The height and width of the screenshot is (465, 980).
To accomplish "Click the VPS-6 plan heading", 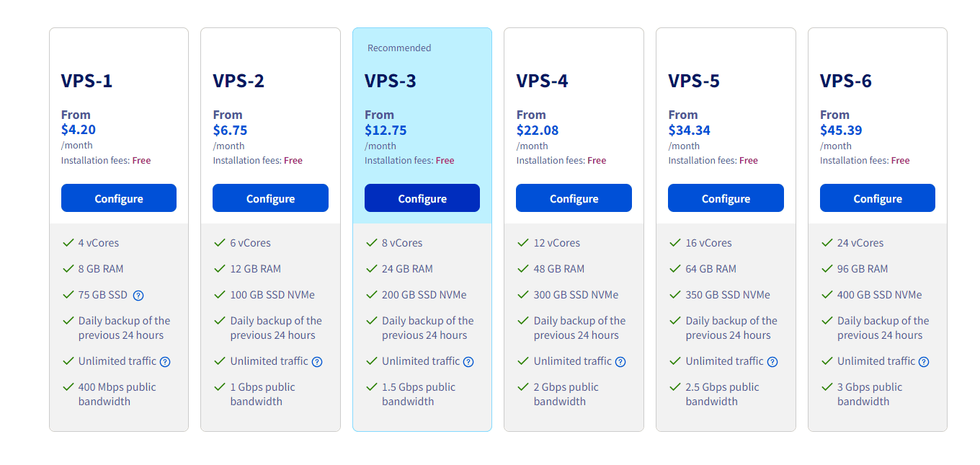I will [x=846, y=81].
